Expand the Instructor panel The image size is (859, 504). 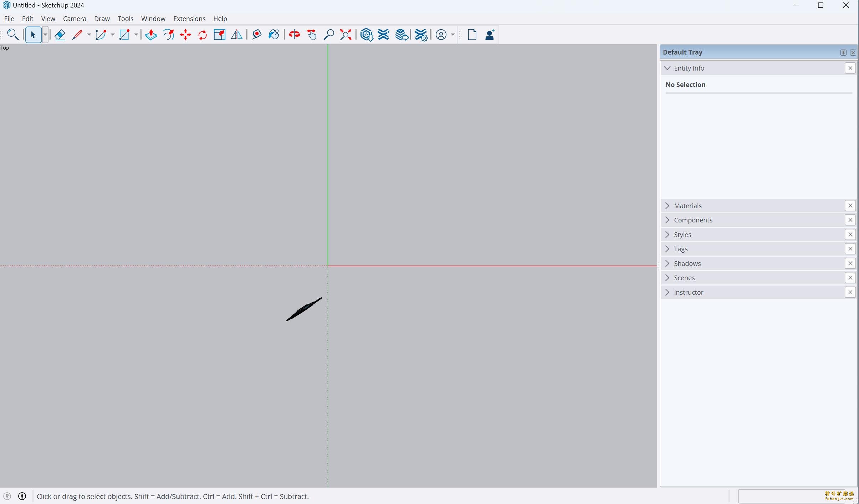(x=668, y=292)
